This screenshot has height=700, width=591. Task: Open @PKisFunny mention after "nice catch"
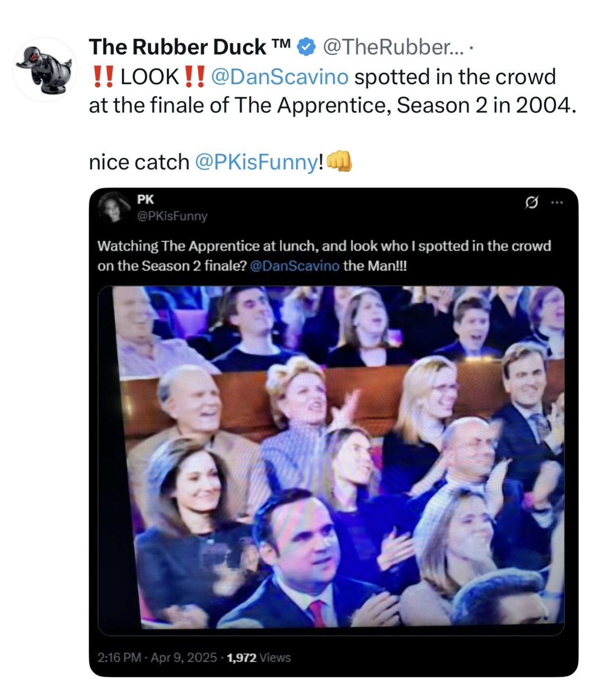pyautogui.click(x=256, y=162)
